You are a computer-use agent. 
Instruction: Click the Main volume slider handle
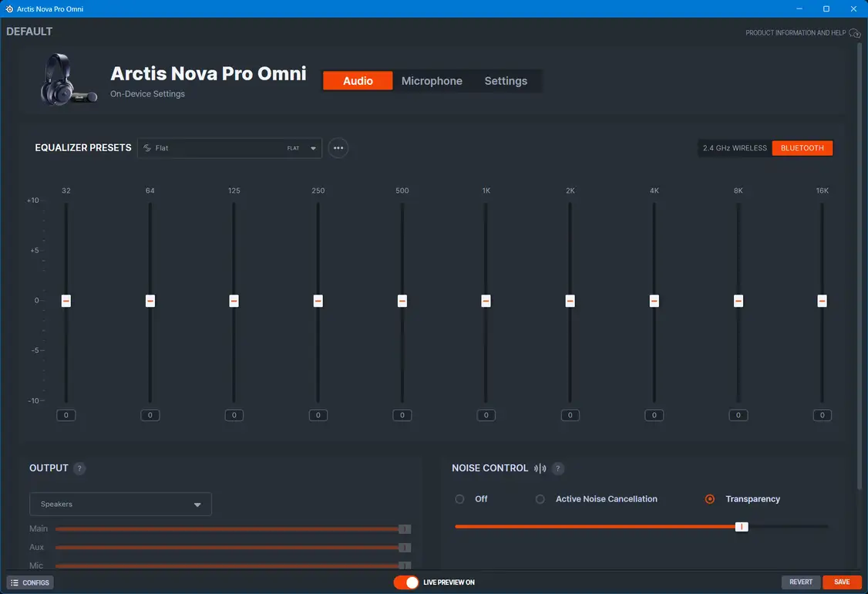point(405,529)
